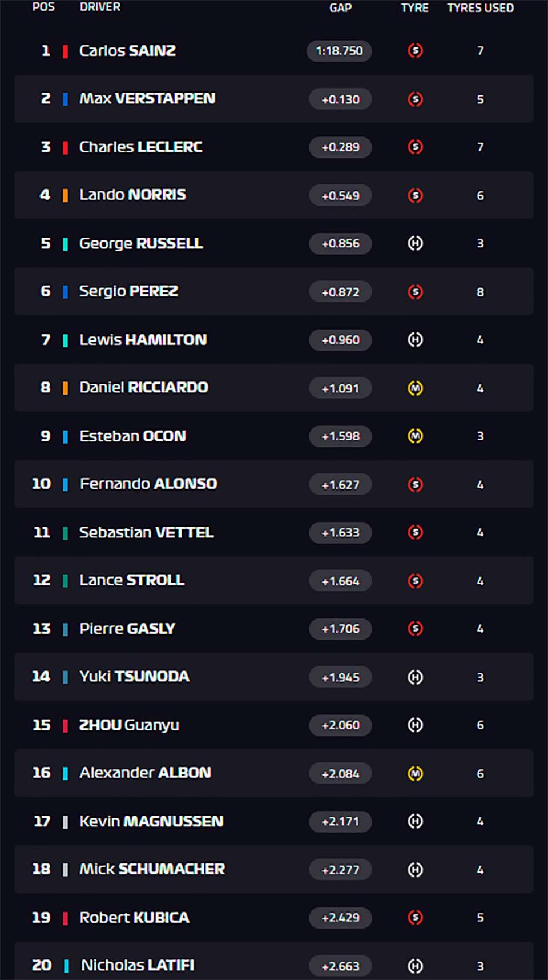Screen dimensions: 548x980
Task: Click the GAP column header
Action: (340, 8)
